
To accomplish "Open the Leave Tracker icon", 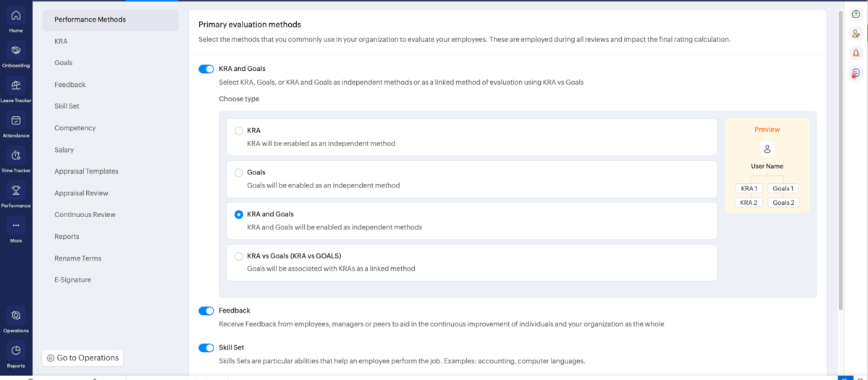I will pos(16,85).
